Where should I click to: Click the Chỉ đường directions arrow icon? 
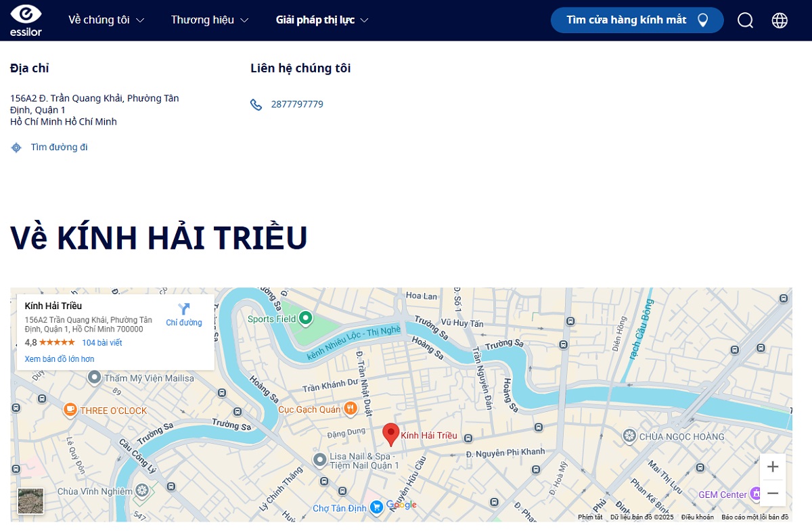[x=184, y=309]
